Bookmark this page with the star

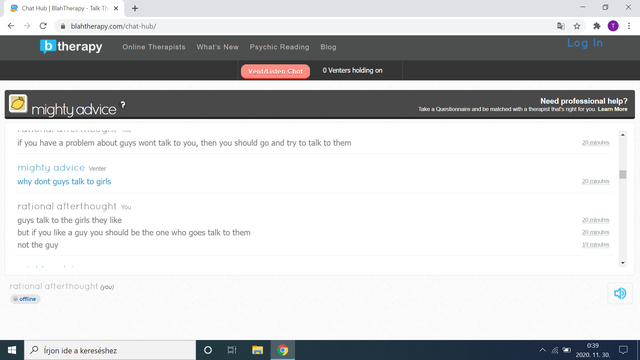click(x=577, y=26)
